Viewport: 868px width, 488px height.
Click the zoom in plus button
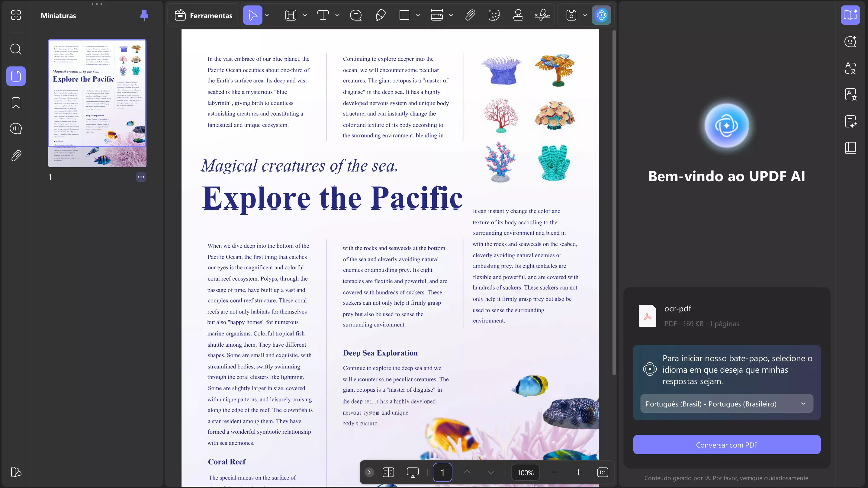coord(578,473)
